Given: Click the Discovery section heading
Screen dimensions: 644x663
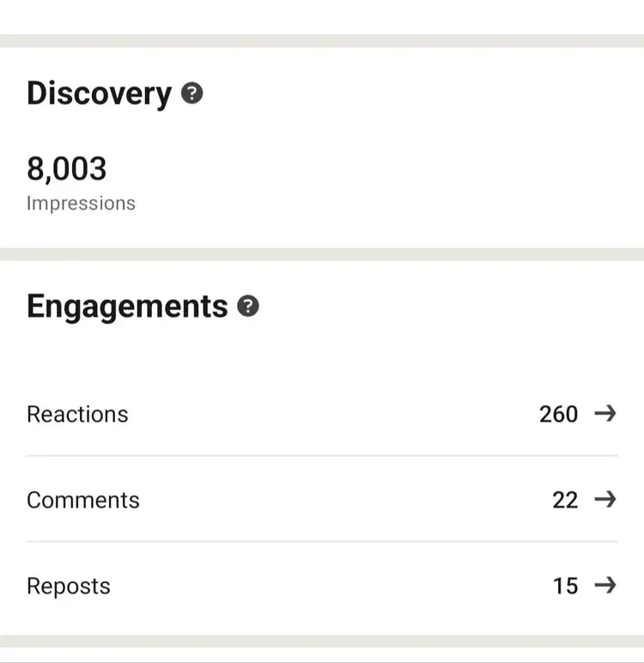Looking at the screenshot, I should pos(99,94).
